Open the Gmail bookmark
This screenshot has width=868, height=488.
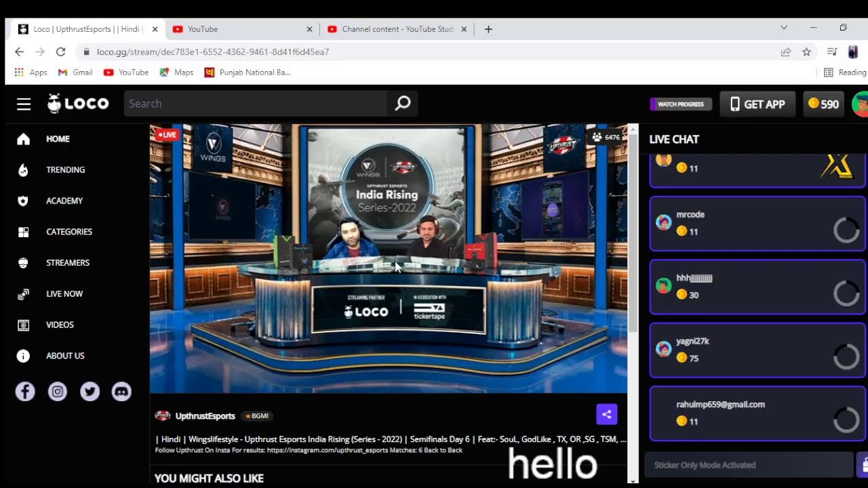pyautogui.click(x=75, y=73)
